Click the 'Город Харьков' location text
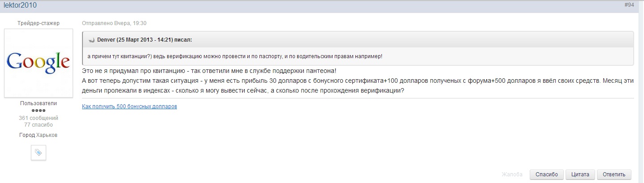The width and height of the screenshot is (644, 183). click(x=39, y=135)
